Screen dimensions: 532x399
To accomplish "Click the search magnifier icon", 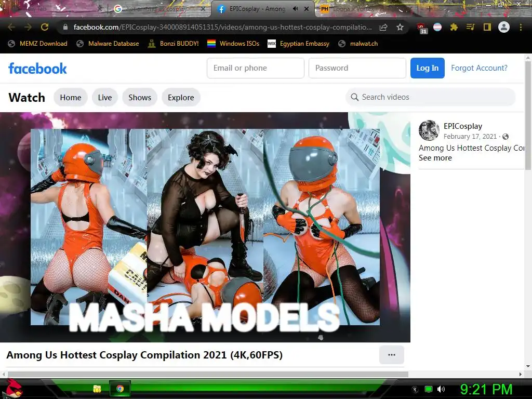I will coord(354,97).
